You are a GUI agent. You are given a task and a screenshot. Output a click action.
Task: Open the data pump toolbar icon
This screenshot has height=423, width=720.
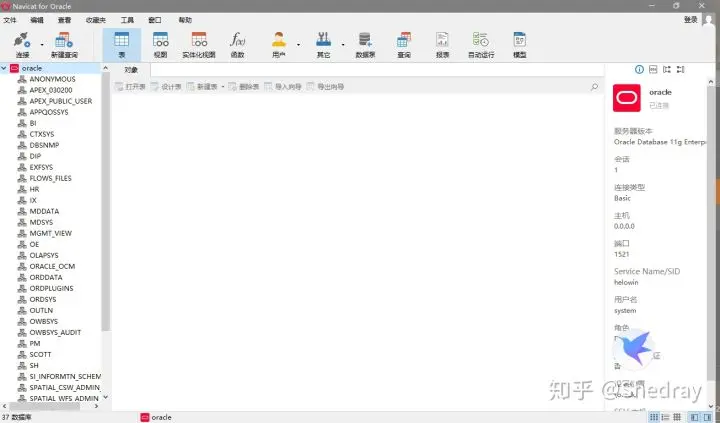365,45
